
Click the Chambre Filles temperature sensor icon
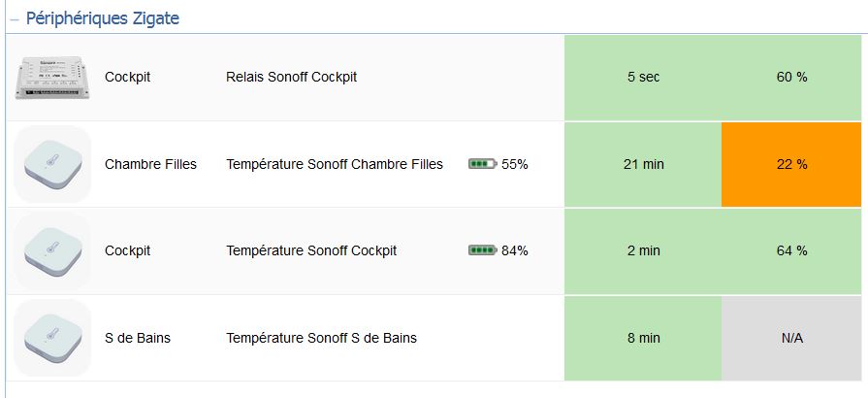[x=52, y=164]
